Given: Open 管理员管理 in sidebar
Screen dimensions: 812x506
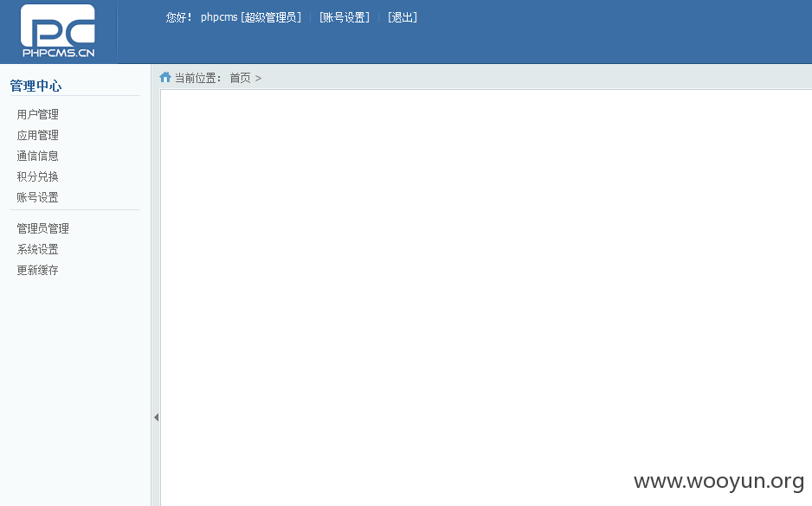Looking at the screenshot, I should pos(42,228).
